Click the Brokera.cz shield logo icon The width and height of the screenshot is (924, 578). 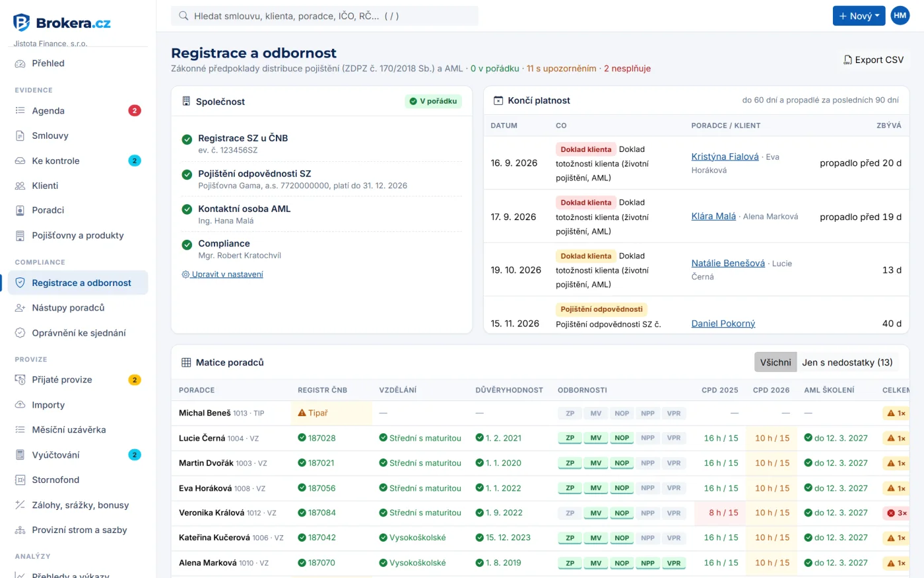[21, 22]
